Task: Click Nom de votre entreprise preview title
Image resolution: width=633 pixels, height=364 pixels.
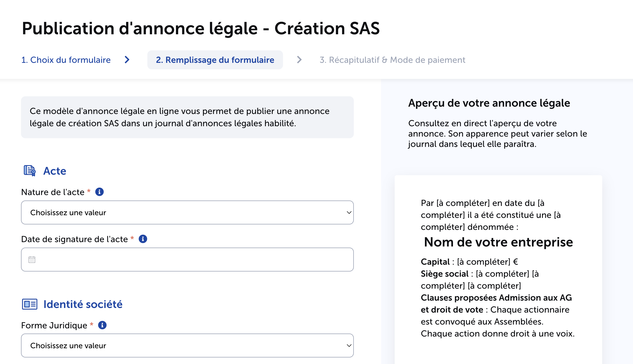Action: pyautogui.click(x=498, y=242)
